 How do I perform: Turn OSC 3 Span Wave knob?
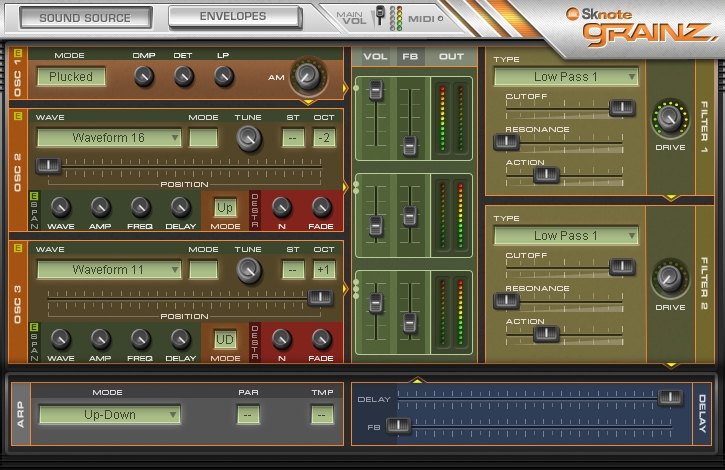point(61,340)
